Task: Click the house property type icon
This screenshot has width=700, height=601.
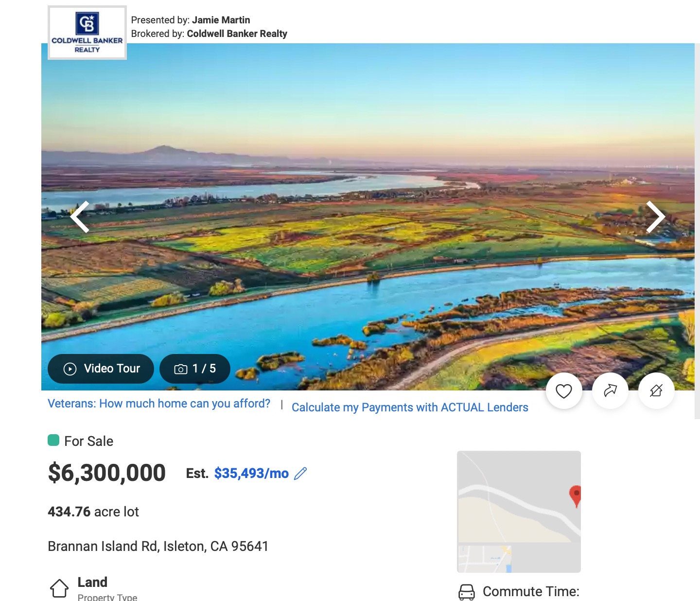Action: click(x=59, y=588)
